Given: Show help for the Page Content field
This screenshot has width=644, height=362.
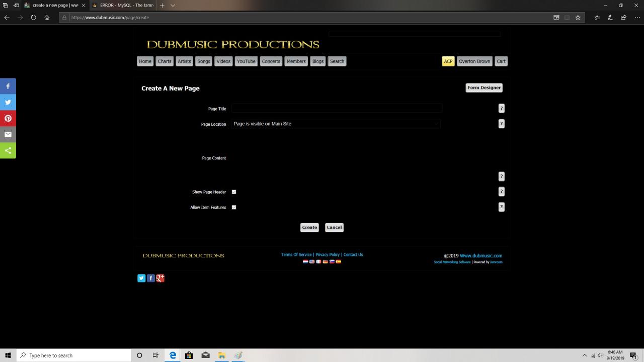Looking at the screenshot, I should click(501, 176).
